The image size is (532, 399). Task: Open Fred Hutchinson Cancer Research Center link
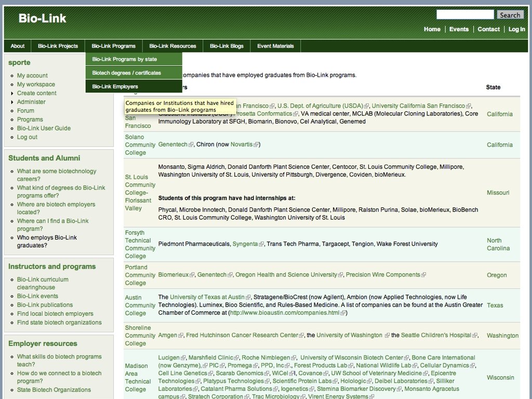tap(242, 335)
